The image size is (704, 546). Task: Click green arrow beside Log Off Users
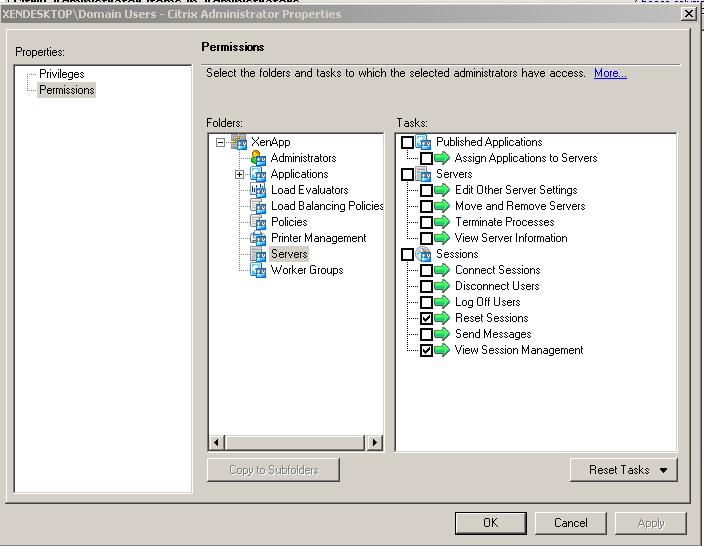[x=442, y=302]
